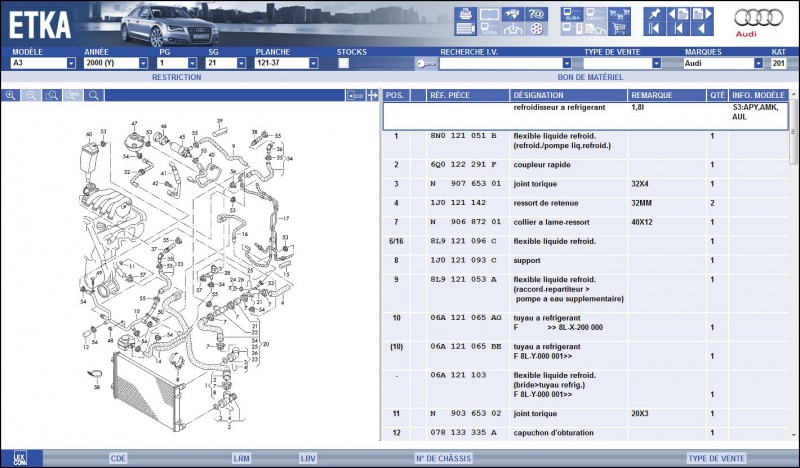
Task: Click TYPE DE VENTE in the bottom bar
Action: [716, 458]
